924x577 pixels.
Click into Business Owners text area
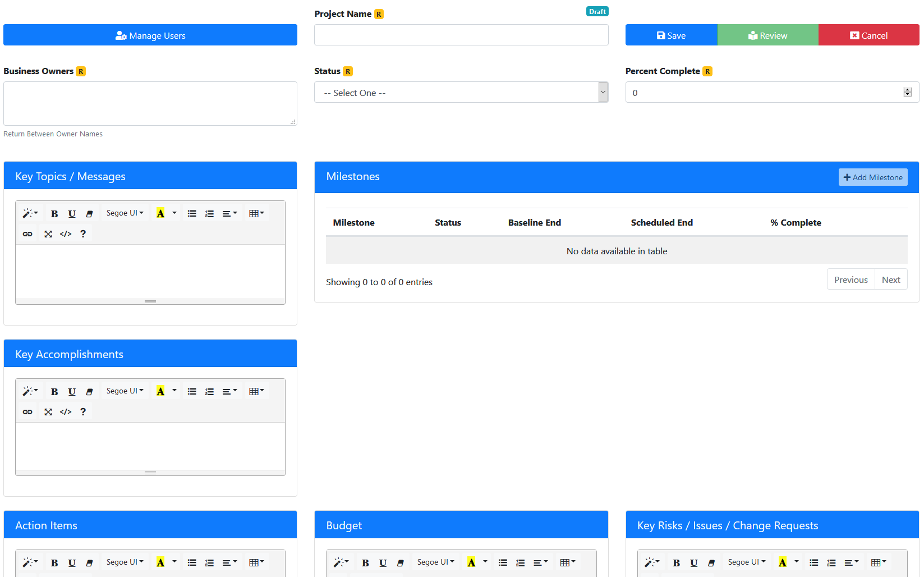150,103
